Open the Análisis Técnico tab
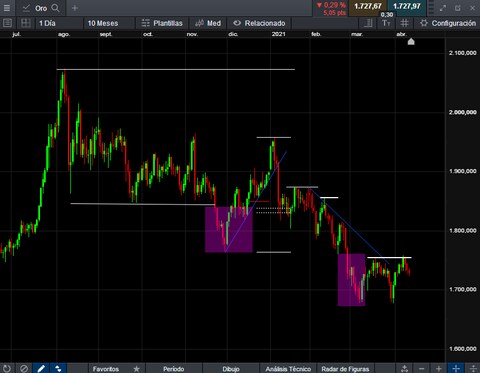This screenshot has height=373, width=480. tap(288, 369)
